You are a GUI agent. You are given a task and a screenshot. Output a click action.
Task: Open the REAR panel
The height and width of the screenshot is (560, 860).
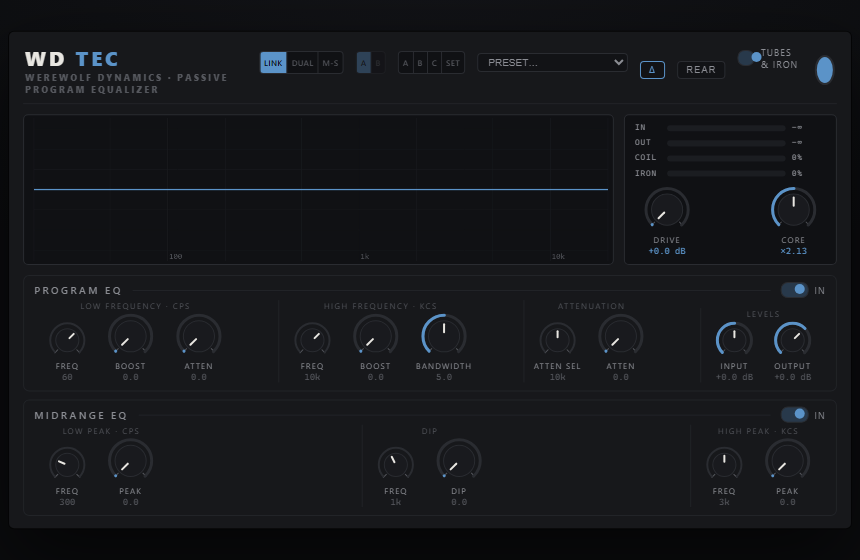point(701,70)
